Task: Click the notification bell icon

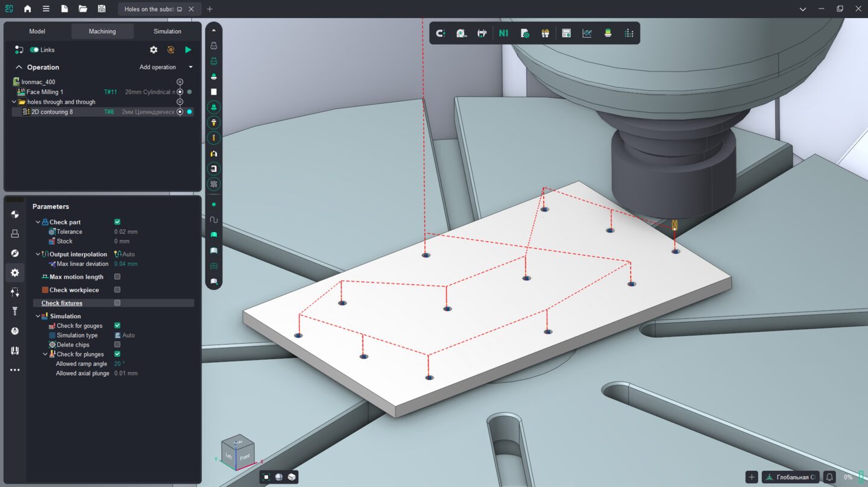Action: click(x=830, y=477)
